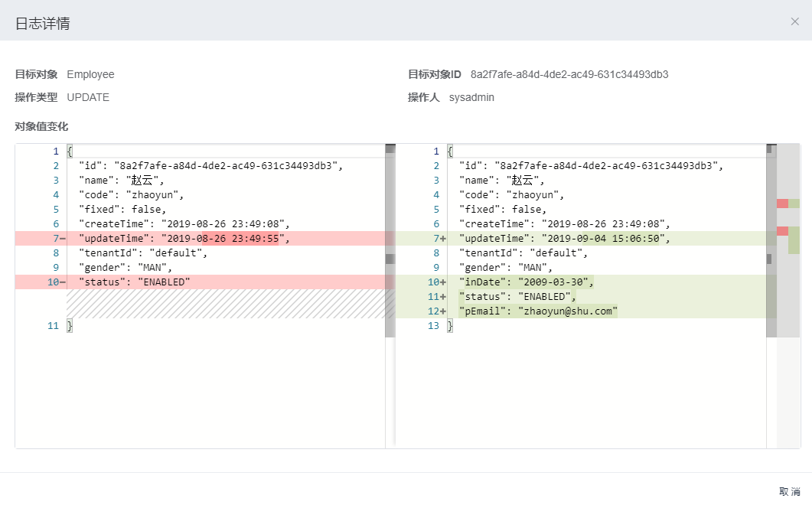The image size is (812, 505).
Task: Click the plus marker on added line 11
Action: 443,297
